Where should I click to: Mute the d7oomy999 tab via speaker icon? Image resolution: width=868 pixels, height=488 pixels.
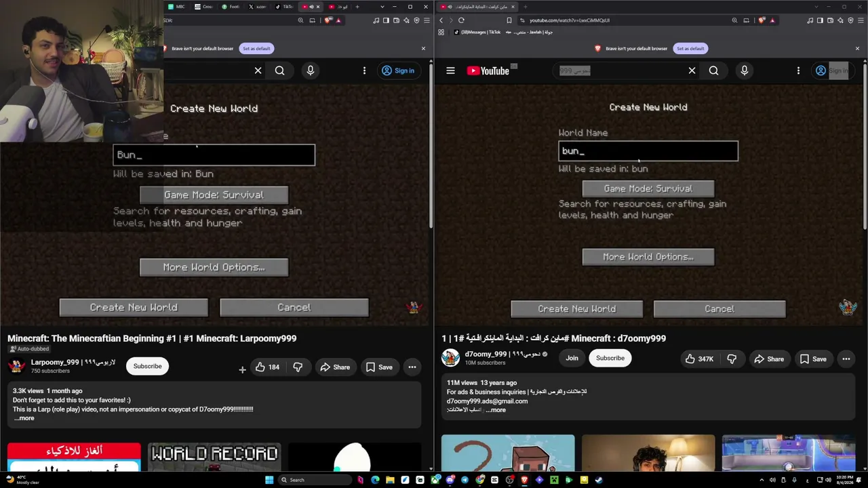coord(448,7)
